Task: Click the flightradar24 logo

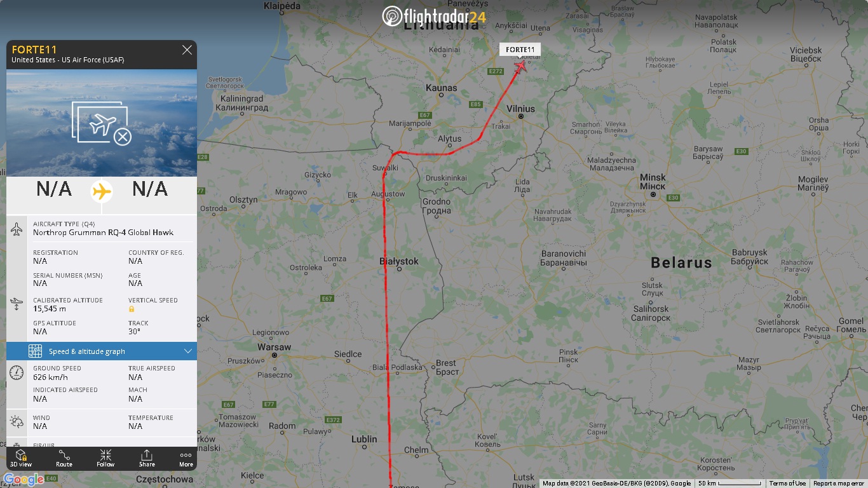Action: 434,17
